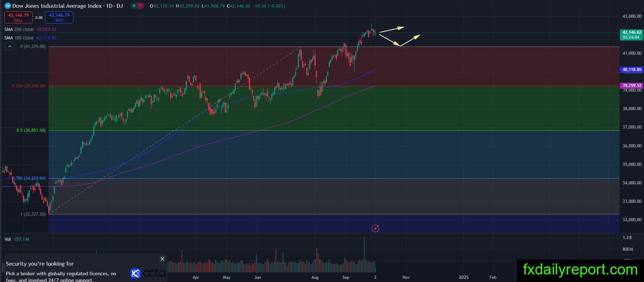This screenshot has height=282, width=644.
Task: Click the purple SMA 200 price tag 39,259.52
Action: [632, 86]
